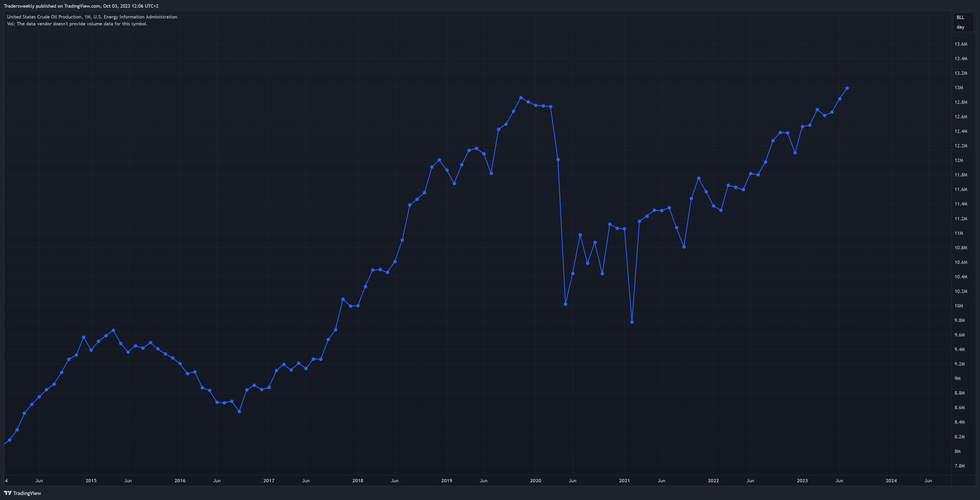Click the 2022 time axis label
Screen dimensions: 980x500
(713, 480)
